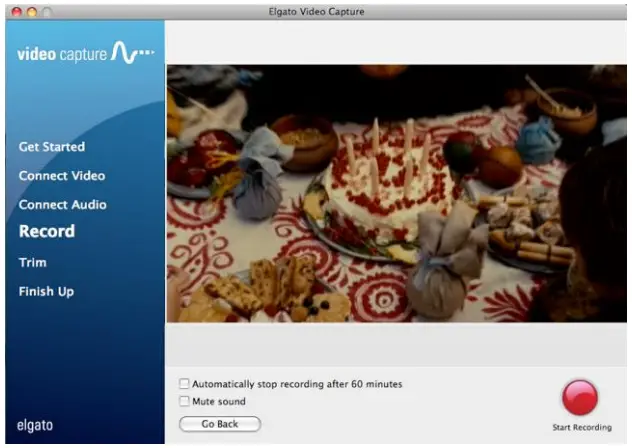Select the Record step in sidebar
Image resolution: width=632 pixels, height=448 pixels.
click(47, 231)
